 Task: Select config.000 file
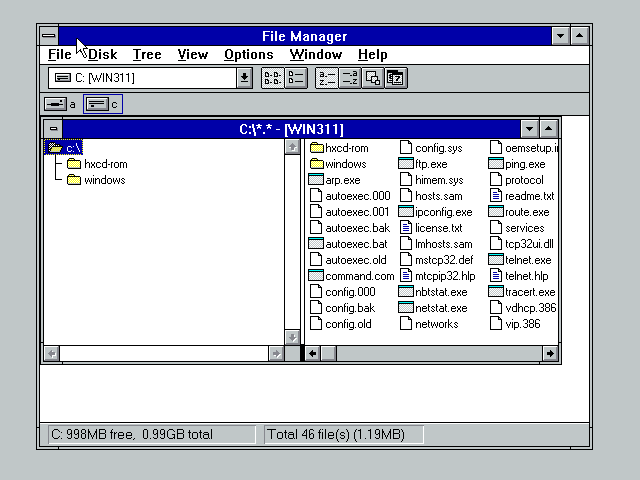tap(342, 292)
